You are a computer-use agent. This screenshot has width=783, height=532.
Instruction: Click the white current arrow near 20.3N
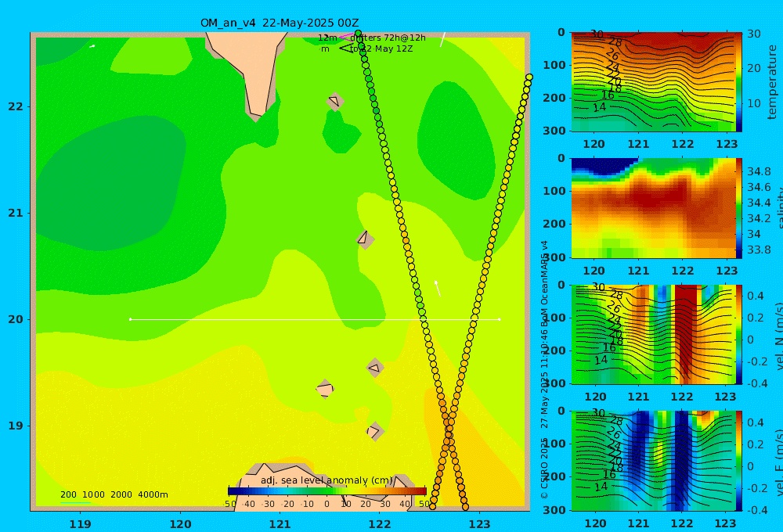[438, 289]
